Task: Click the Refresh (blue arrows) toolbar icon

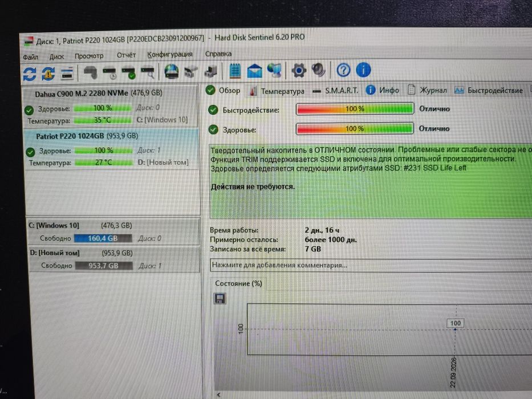Action: pos(30,74)
